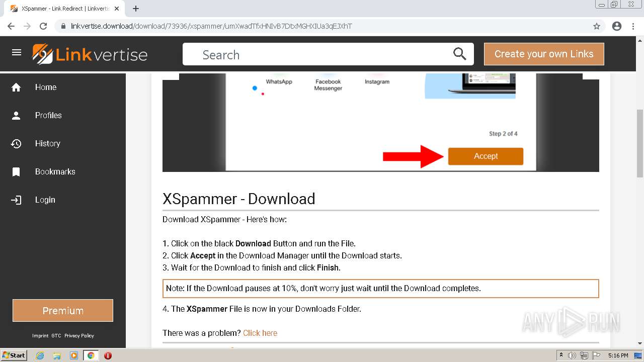Image resolution: width=644 pixels, height=362 pixels.
Task: Click the Home house icon
Action: coord(16,87)
